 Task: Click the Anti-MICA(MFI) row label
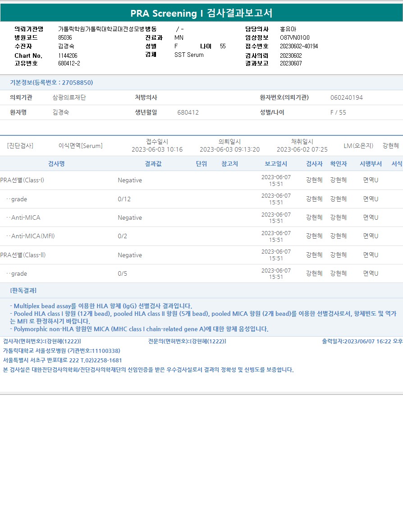33,236
